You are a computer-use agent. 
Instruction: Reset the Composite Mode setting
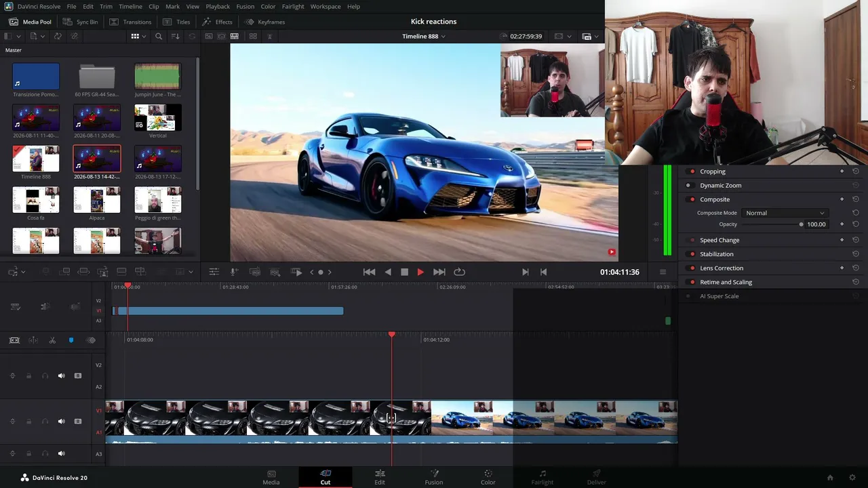coord(856,213)
